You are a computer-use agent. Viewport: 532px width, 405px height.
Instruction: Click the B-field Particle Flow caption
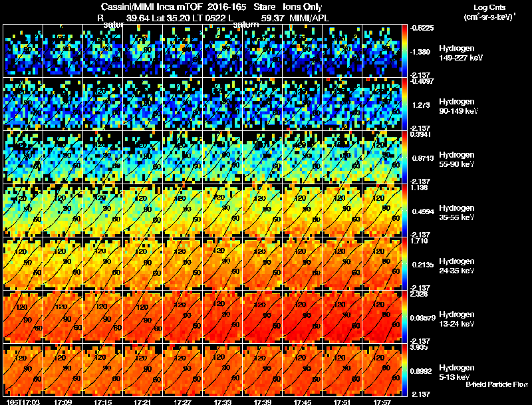click(x=497, y=384)
